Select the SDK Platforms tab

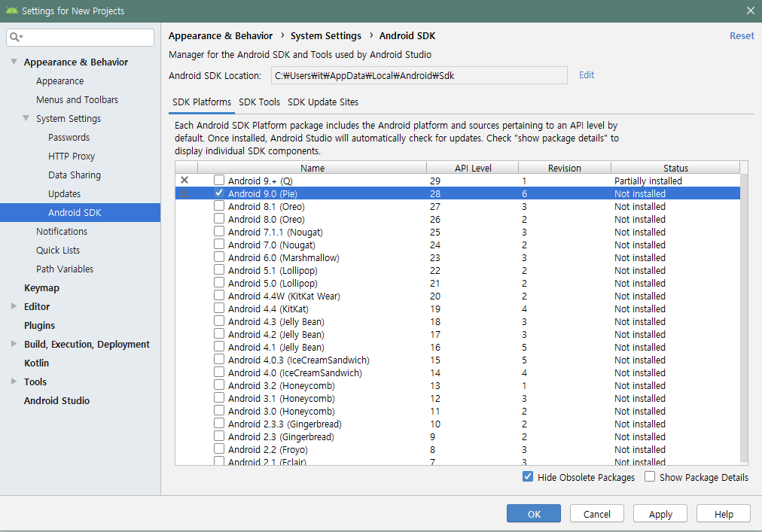[202, 102]
